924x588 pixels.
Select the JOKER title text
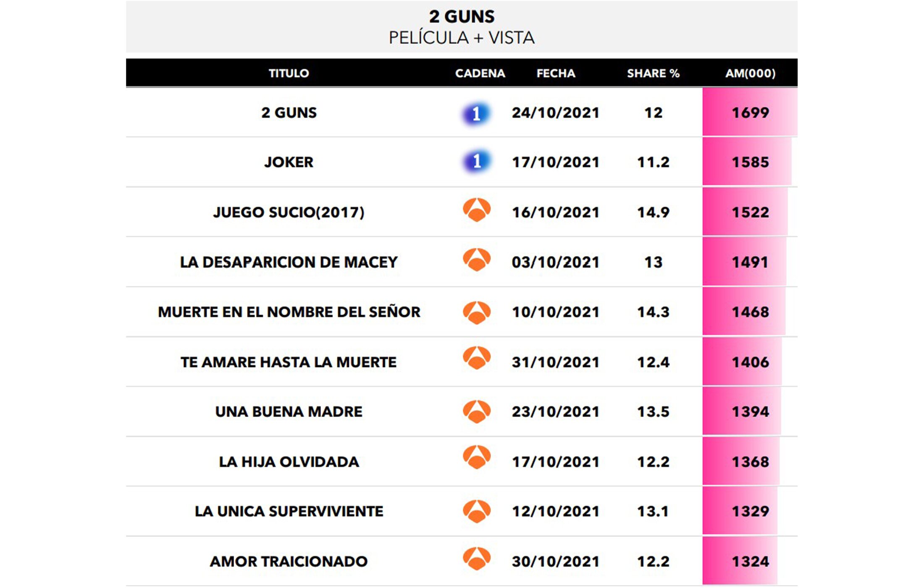click(x=289, y=162)
